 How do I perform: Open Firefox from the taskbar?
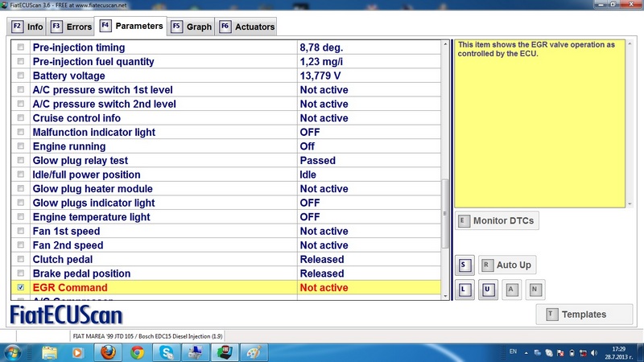(x=107, y=352)
